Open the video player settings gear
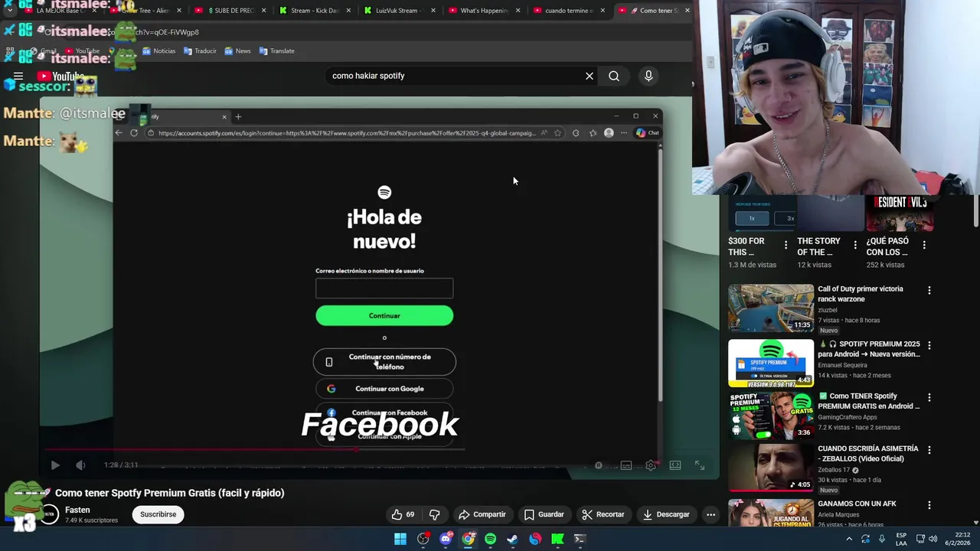This screenshot has width=980, height=551. pyautogui.click(x=651, y=465)
